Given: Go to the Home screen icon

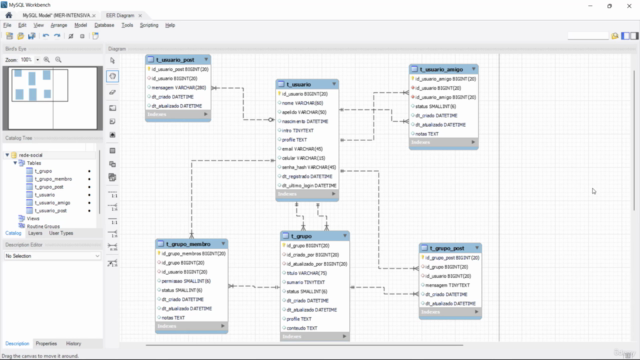Looking at the screenshot, I should (x=9, y=15).
